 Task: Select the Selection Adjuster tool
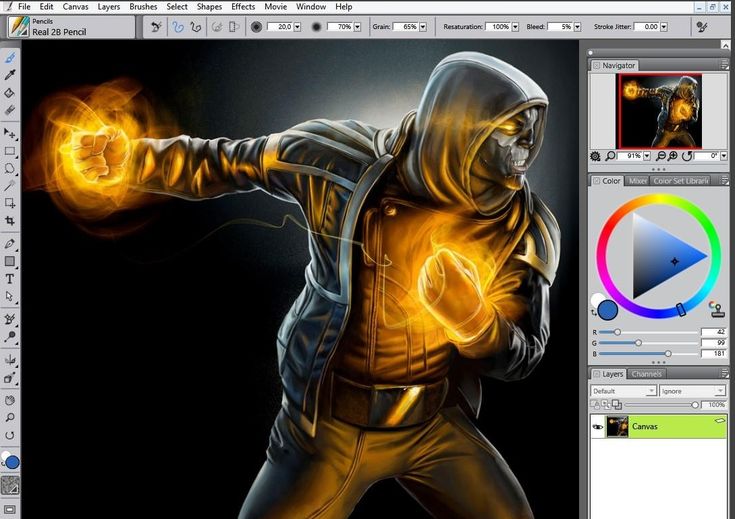[10, 203]
